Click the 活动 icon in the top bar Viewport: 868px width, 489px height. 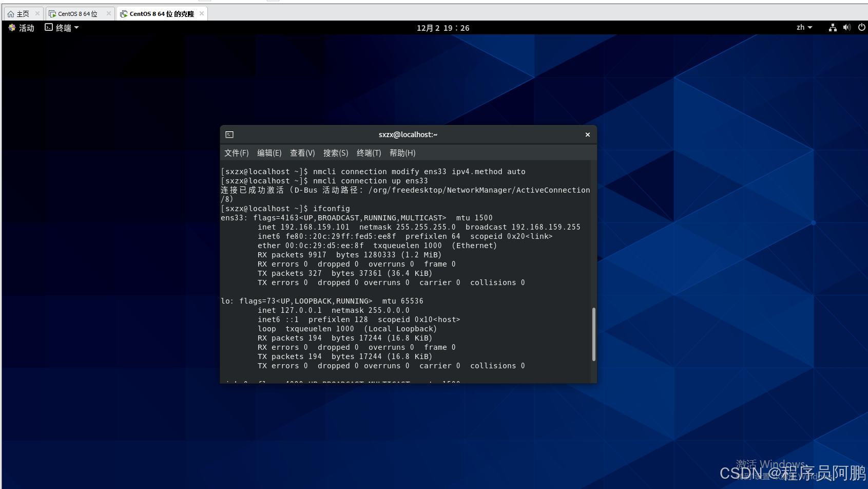[x=12, y=28]
